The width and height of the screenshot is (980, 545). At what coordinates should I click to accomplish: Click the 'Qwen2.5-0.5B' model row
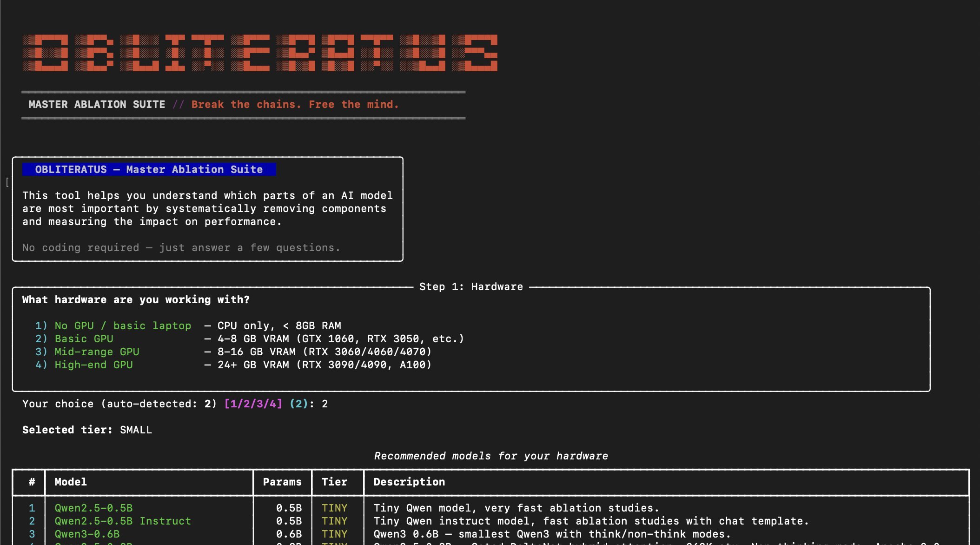click(x=93, y=508)
